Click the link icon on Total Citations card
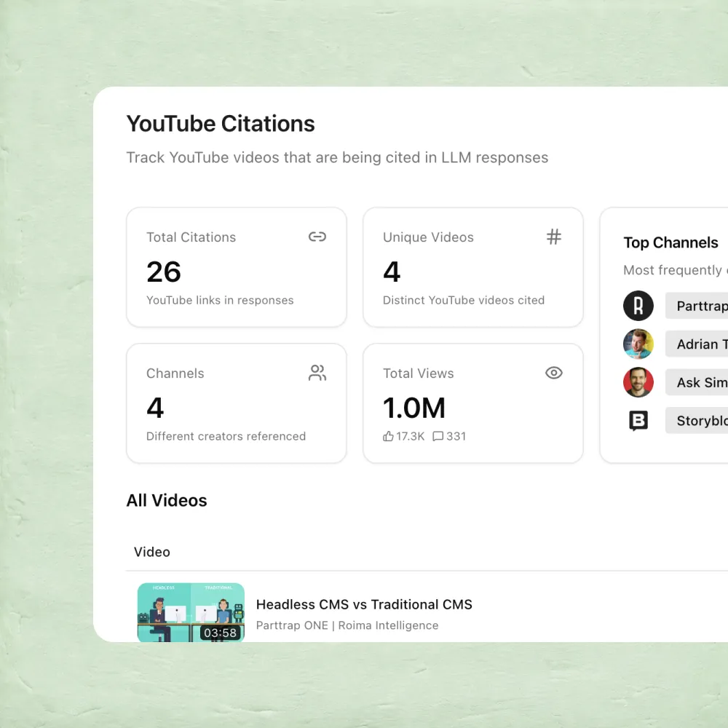This screenshot has height=728, width=728. tap(317, 237)
